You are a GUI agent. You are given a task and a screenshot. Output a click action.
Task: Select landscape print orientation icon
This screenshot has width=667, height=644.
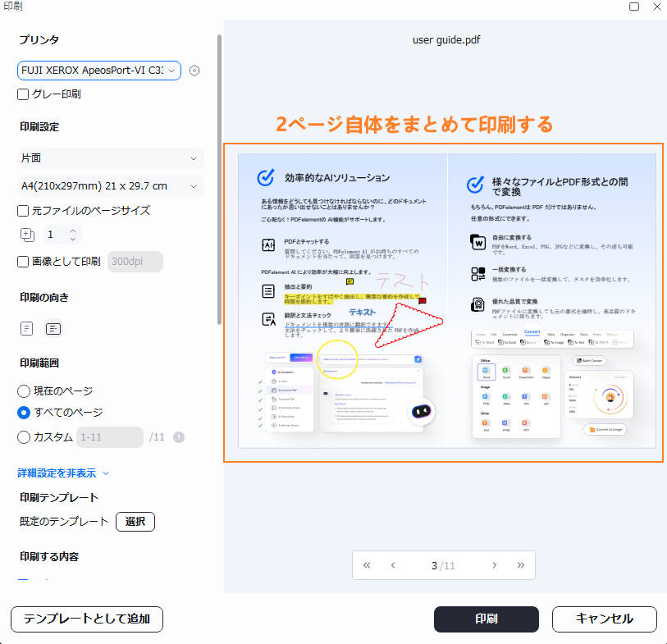coord(53,328)
